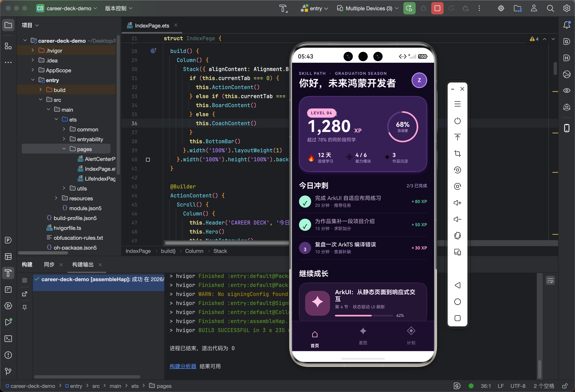Rotate the emulator device
The image size is (575, 392).
click(458, 236)
